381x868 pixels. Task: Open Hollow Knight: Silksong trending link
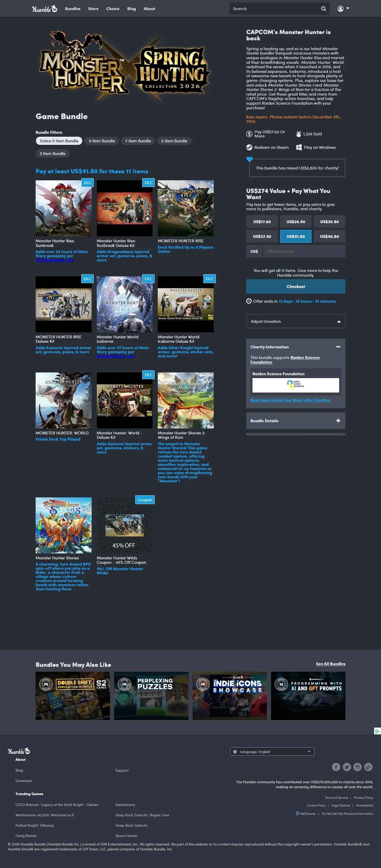pos(34,825)
